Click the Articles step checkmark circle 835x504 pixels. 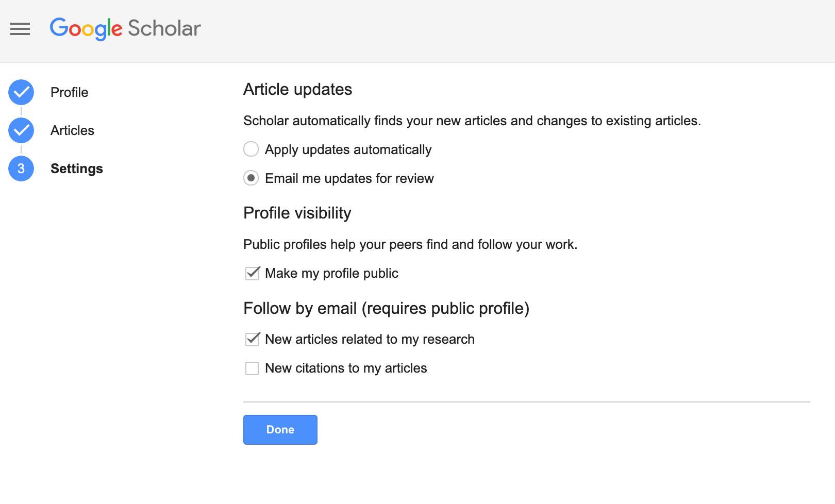pyautogui.click(x=21, y=130)
